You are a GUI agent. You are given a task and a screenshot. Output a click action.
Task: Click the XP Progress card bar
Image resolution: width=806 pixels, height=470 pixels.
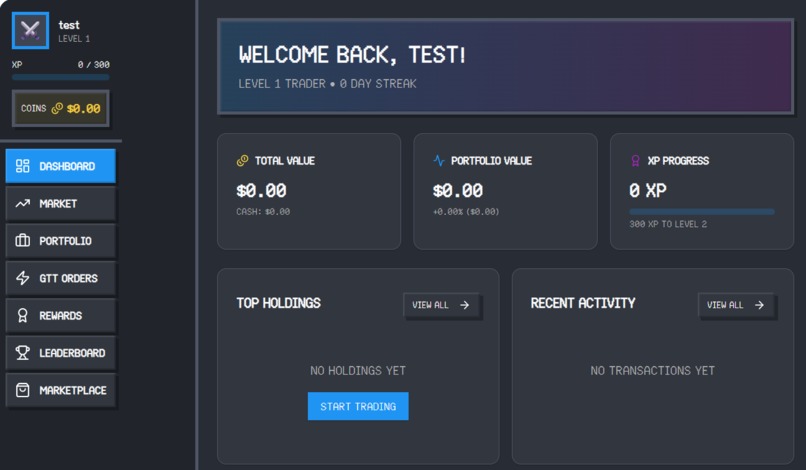[702, 212]
